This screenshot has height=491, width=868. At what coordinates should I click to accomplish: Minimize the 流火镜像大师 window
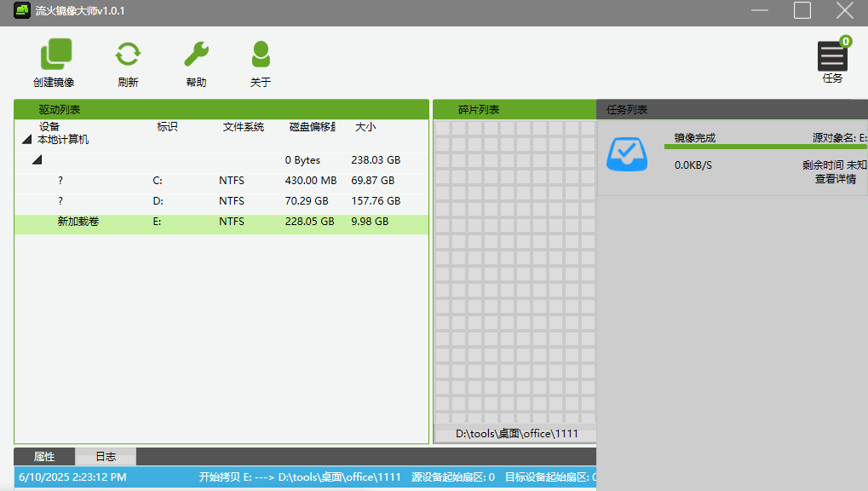[x=760, y=10]
